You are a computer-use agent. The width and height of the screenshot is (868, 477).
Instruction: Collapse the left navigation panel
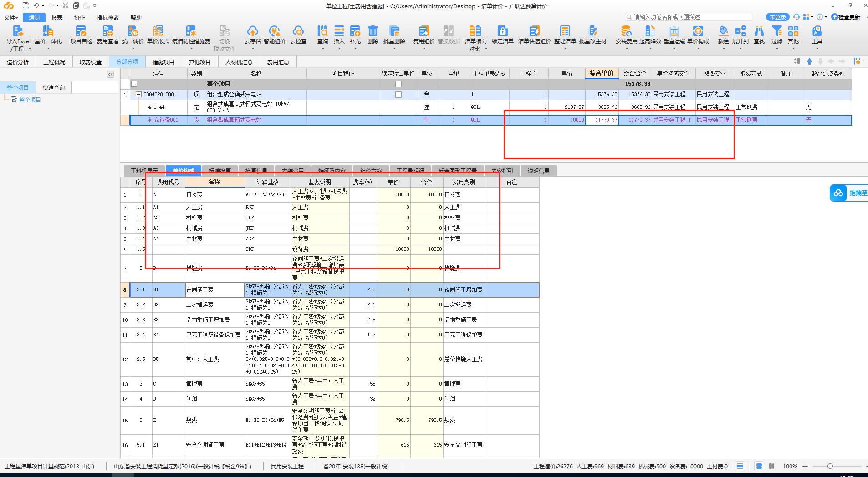point(110,74)
